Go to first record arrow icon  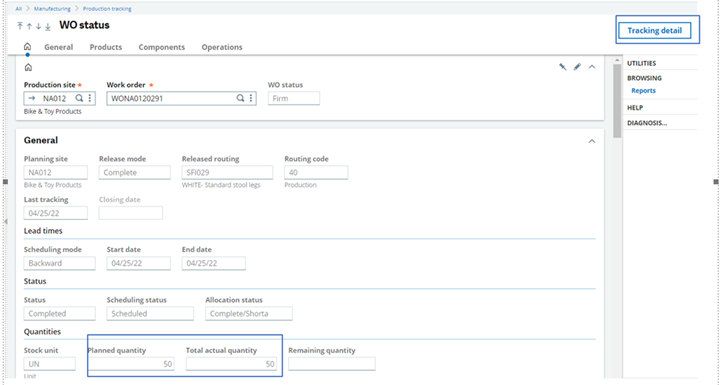coord(20,26)
